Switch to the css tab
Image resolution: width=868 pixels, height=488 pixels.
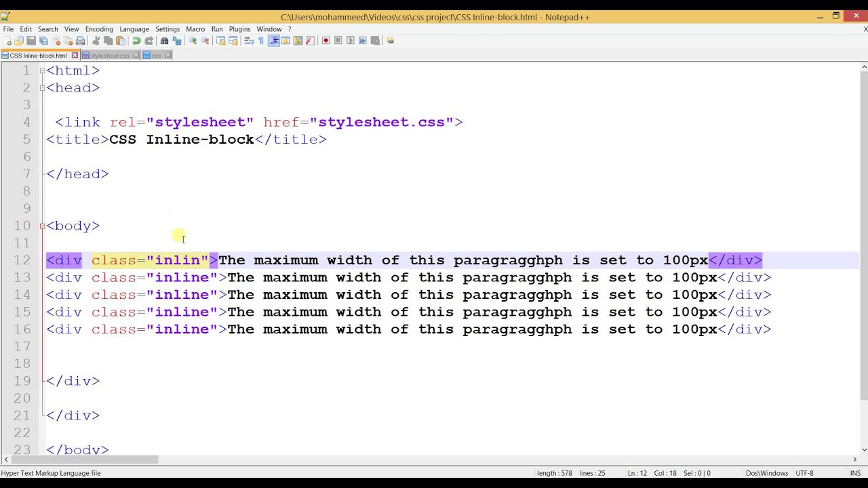pyautogui.click(x=156, y=56)
